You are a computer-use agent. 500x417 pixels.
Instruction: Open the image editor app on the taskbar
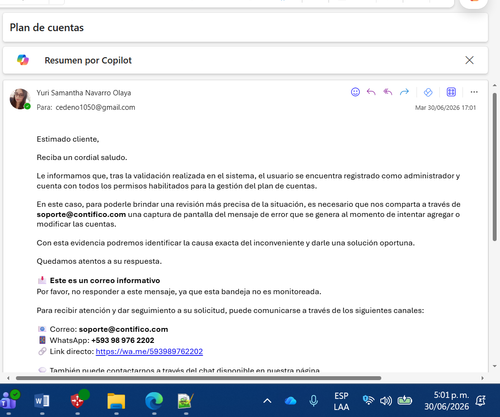click(x=186, y=401)
